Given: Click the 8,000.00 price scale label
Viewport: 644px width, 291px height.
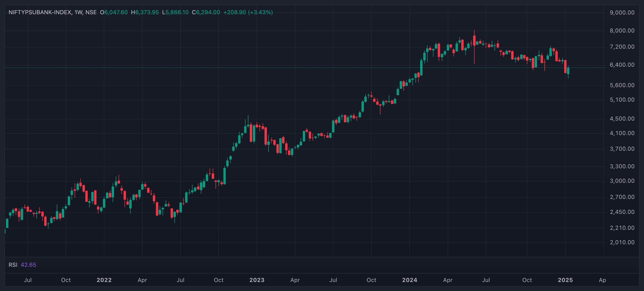Looking at the screenshot, I should 622,31.
